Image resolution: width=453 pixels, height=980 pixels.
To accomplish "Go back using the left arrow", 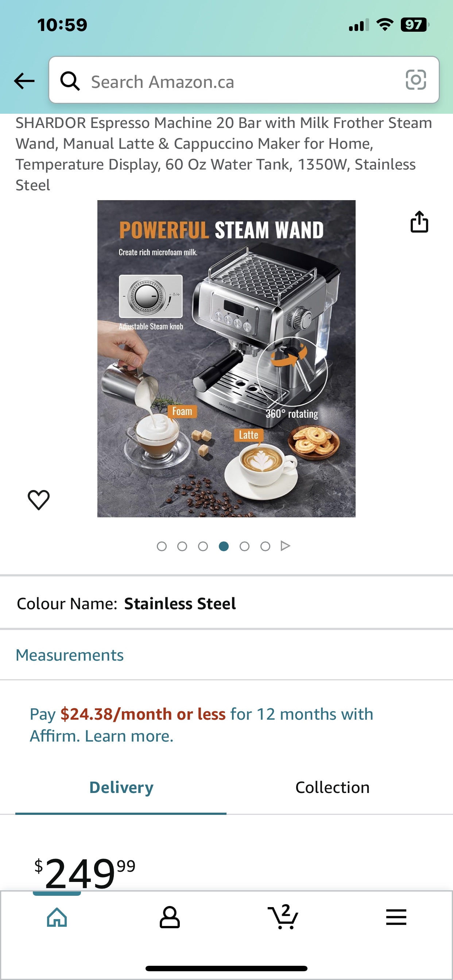I will (24, 80).
